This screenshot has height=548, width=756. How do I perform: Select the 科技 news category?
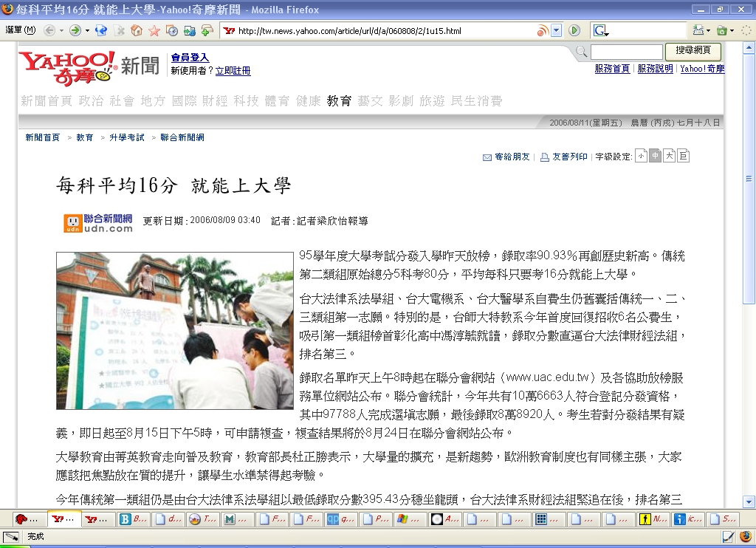coord(247,101)
